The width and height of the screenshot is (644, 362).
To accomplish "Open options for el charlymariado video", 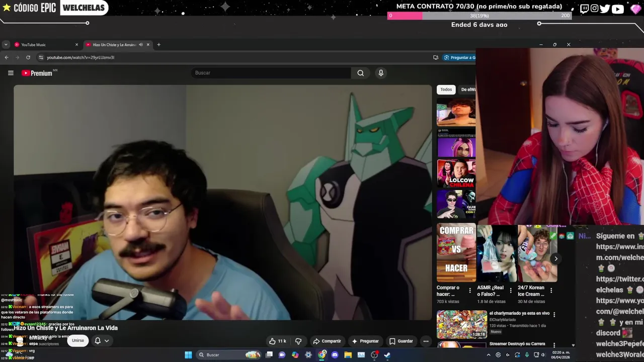I will pos(554,315).
